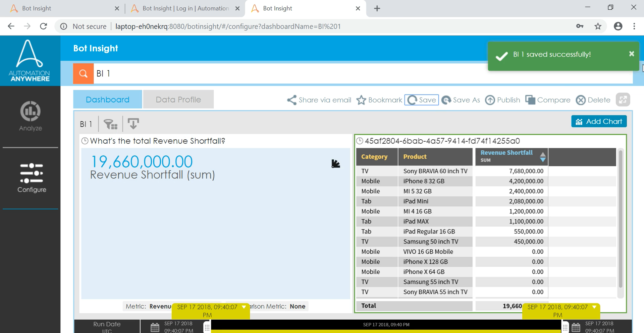
Task: Click the "What's the total Revenue Shortfall?" widget title
Action: click(x=158, y=141)
